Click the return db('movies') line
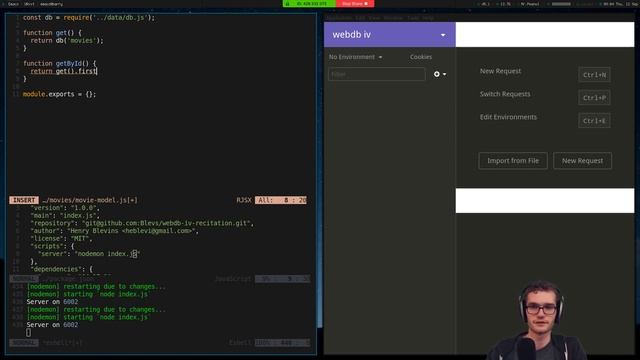 pos(67,40)
